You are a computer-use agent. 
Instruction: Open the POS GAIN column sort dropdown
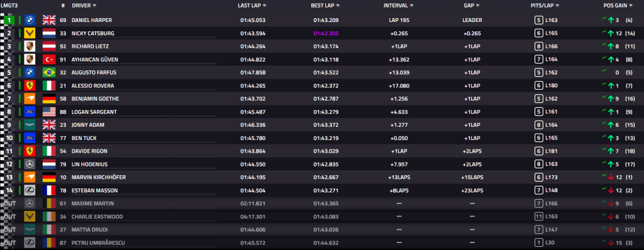631,6
